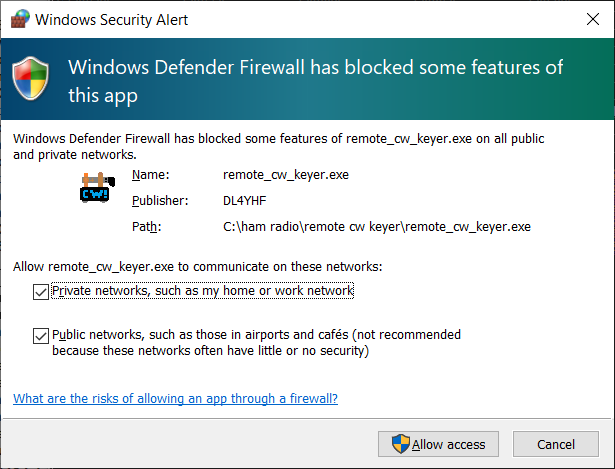Uncheck the Public networks checkbox
Image resolution: width=615 pixels, height=469 pixels.
40,336
